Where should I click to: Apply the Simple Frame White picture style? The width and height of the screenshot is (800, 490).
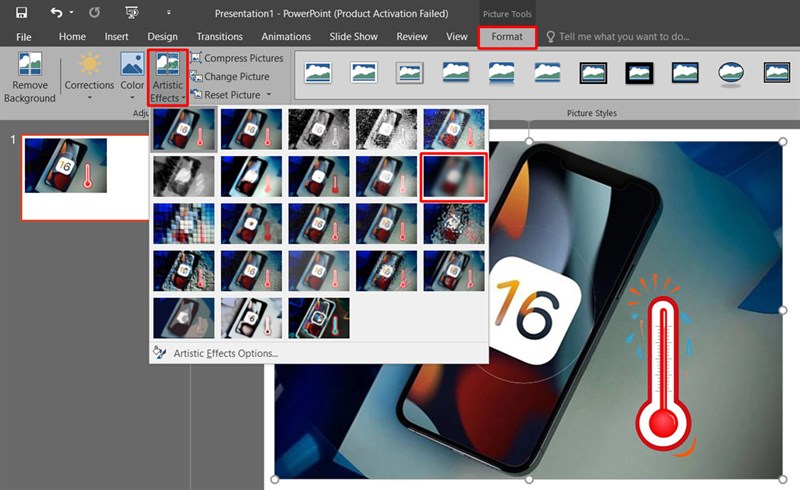(318, 72)
